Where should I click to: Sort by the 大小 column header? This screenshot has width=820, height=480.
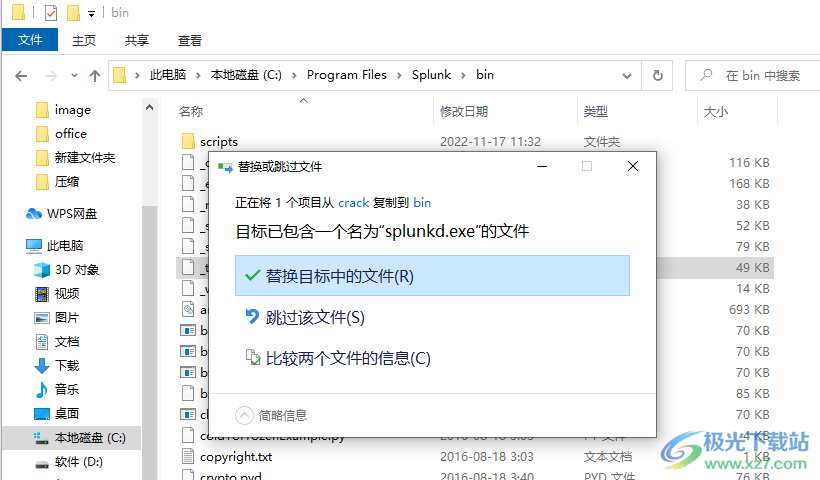[715, 111]
